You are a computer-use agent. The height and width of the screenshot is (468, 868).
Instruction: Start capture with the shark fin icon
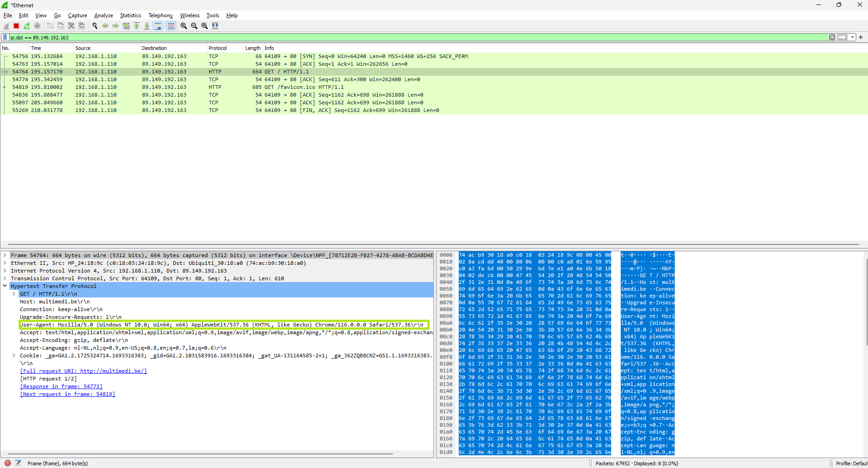(x=6, y=26)
